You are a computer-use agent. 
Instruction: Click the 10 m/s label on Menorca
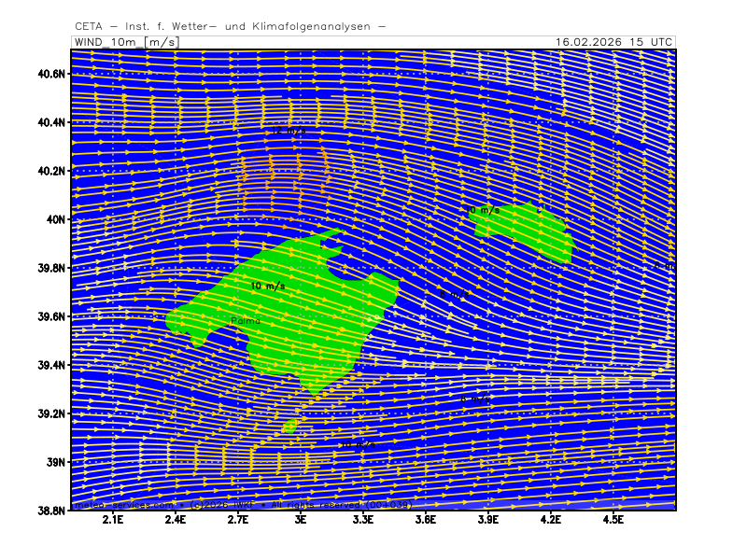pos(483,211)
